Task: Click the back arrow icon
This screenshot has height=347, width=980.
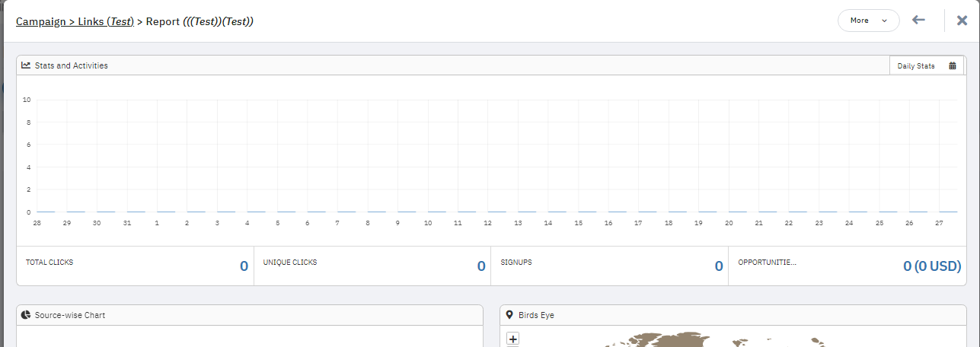Action: click(x=919, y=21)
